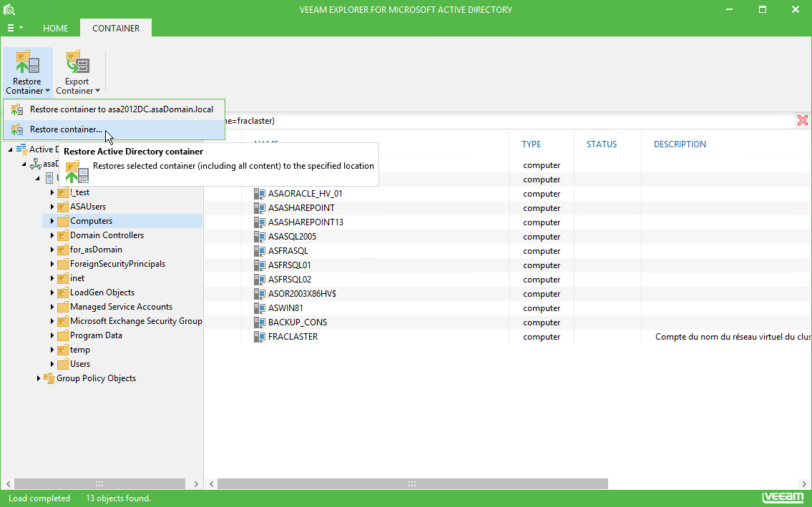Click the LoadGen Objects folder icon
Screen dimensions: 812x507
click(63, 292)
